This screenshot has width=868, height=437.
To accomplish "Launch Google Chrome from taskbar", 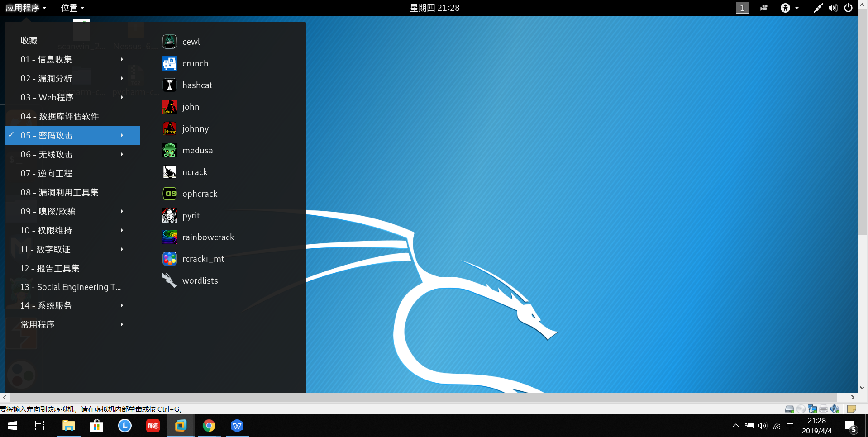I will (209, 426).
